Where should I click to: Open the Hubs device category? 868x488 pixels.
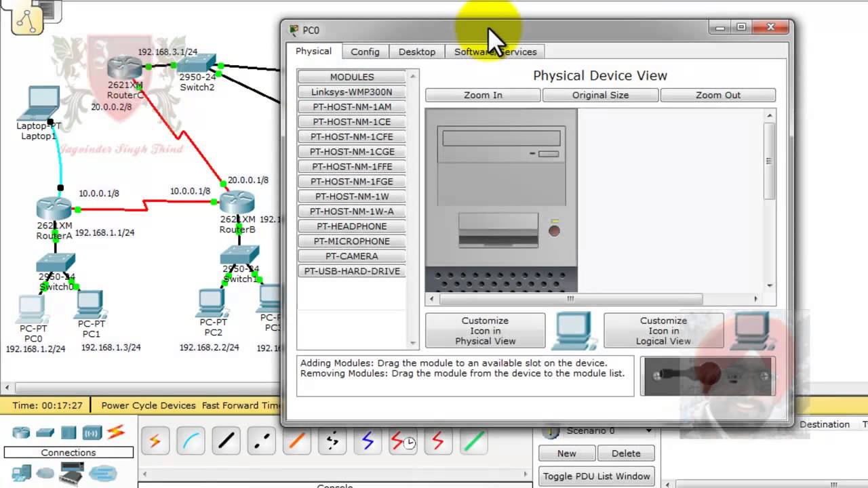coord(68,432)
